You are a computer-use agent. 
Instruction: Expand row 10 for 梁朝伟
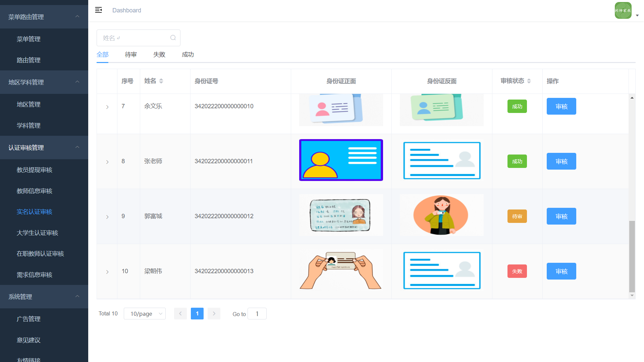[x=107, y=271]
